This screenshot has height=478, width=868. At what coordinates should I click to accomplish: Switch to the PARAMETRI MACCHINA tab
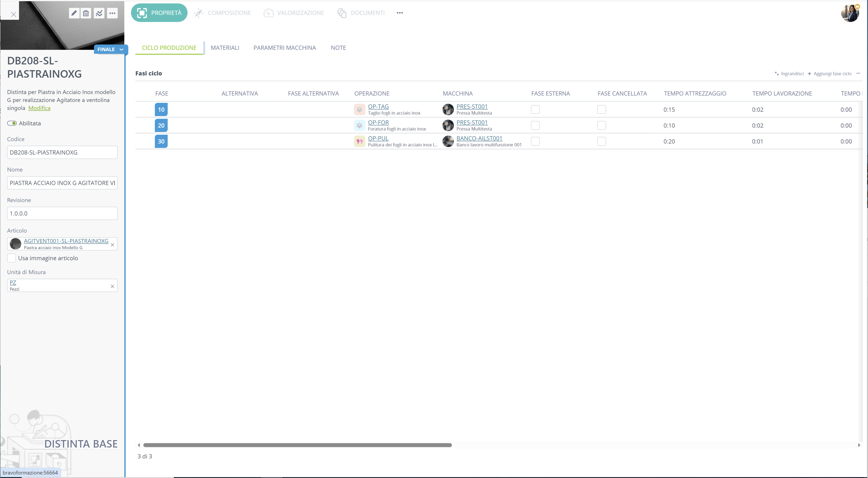[x=284, y=48]
